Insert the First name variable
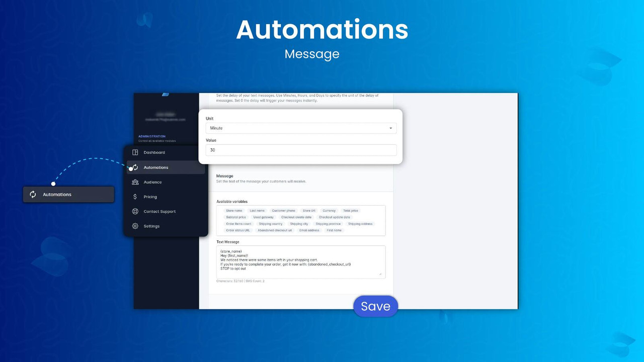 pyautogui.click(x=334, y=230)
